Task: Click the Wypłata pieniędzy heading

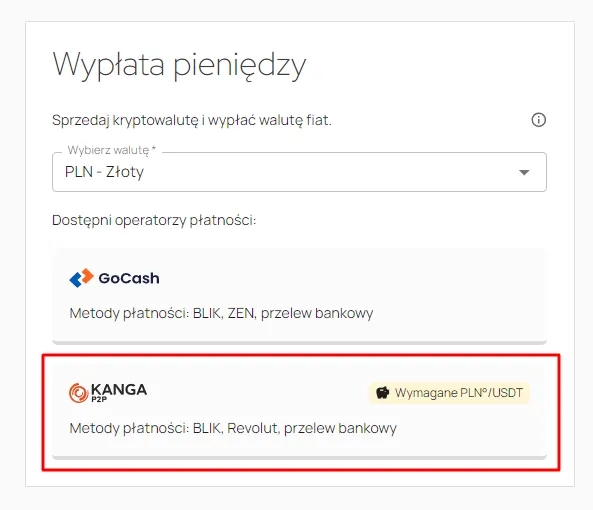Action: (179, 65)
